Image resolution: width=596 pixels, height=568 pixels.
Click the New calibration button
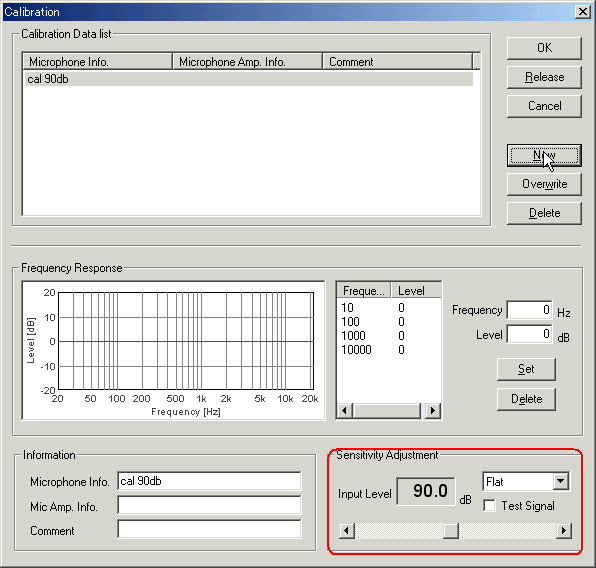coord(544,155)
